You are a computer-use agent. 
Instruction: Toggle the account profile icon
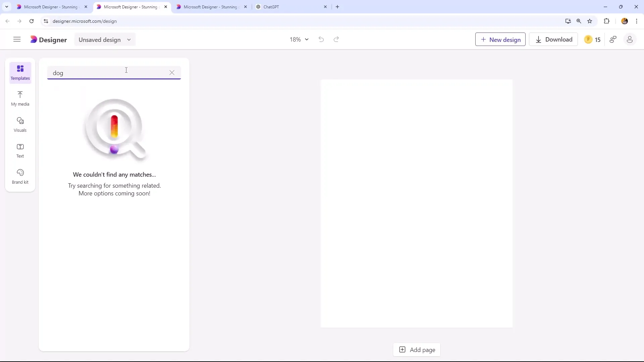tap(630, 39)
